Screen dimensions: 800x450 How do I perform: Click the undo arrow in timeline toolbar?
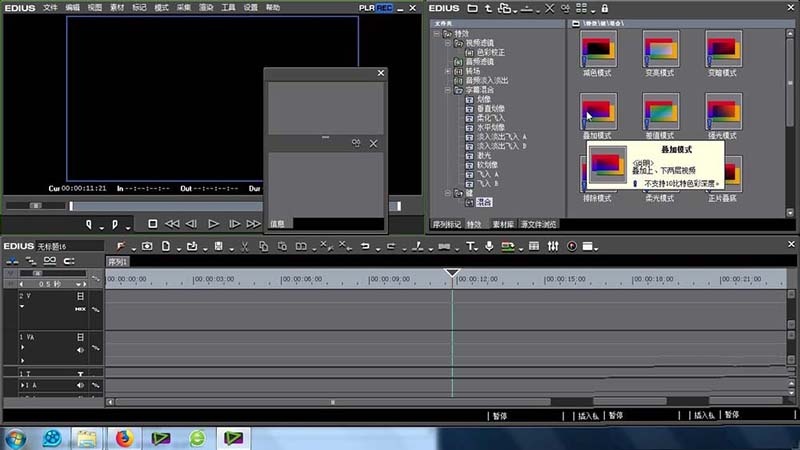pyautogui.click(x=364, y=246)
